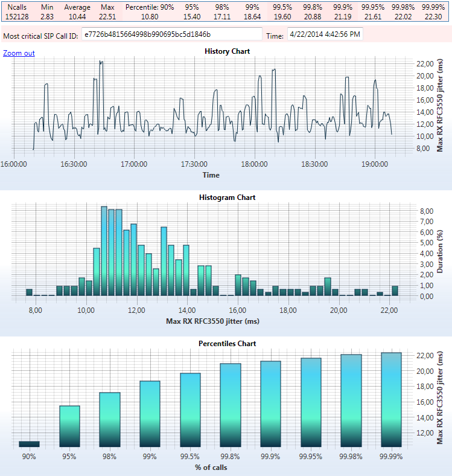Click the Zoom out link

[x=19, y=53]
